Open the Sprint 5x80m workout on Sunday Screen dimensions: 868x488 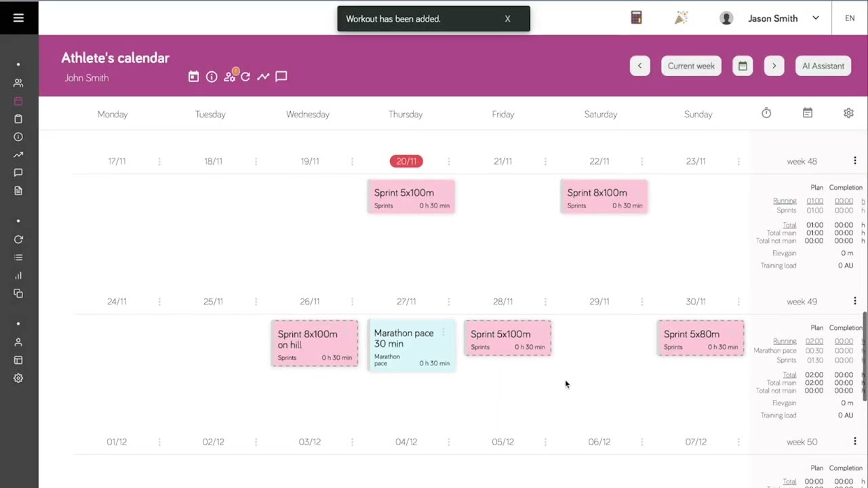(x=701, y=338)
